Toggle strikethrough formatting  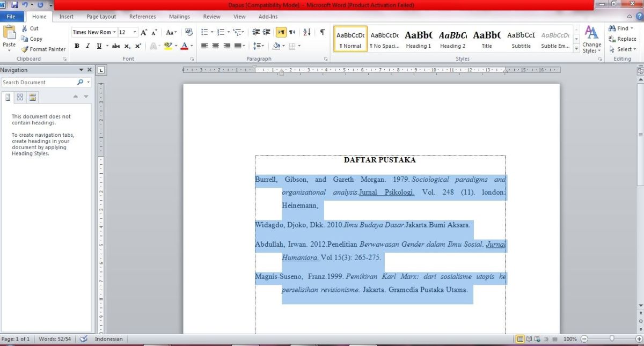[115, 46]
